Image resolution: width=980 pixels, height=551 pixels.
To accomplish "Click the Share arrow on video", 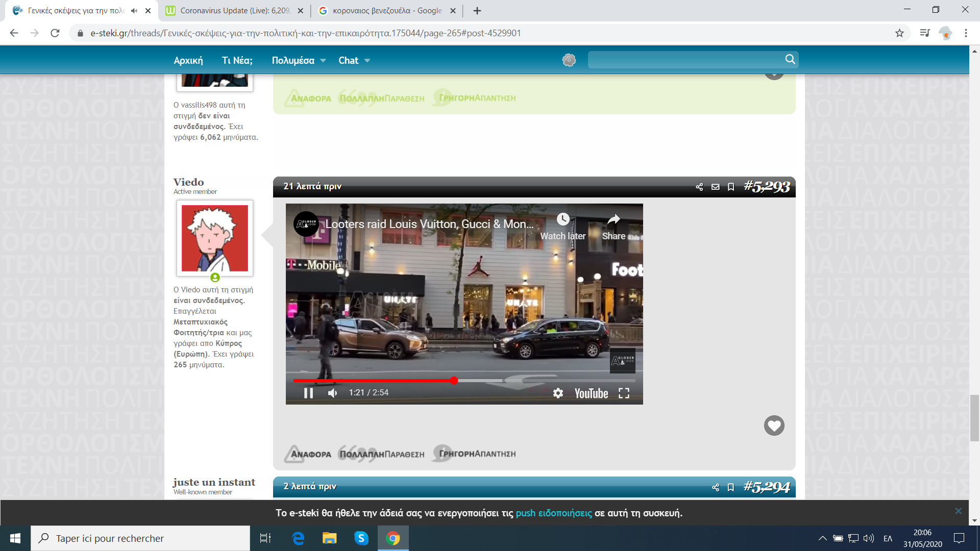I will coord(614,219).
